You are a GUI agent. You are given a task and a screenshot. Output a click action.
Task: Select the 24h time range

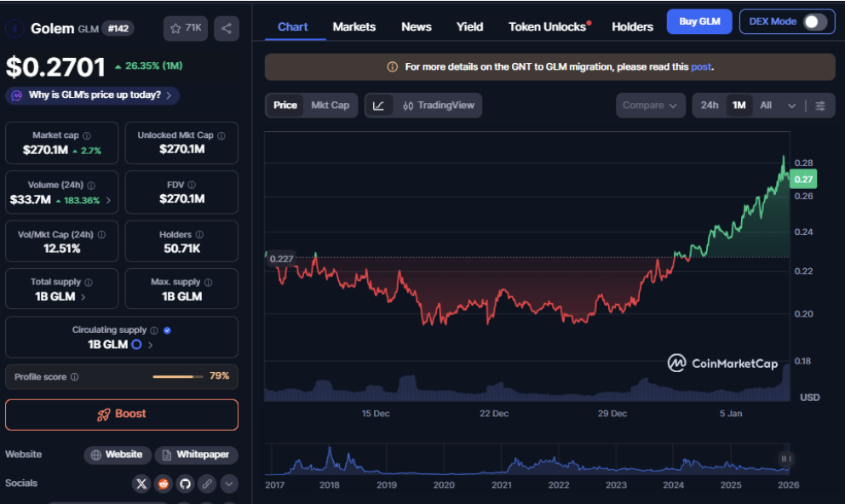click(710, 105)
